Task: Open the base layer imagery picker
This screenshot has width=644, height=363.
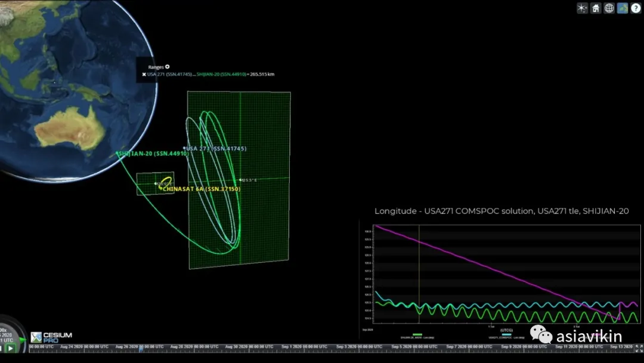Action: (x=623, y=8)
